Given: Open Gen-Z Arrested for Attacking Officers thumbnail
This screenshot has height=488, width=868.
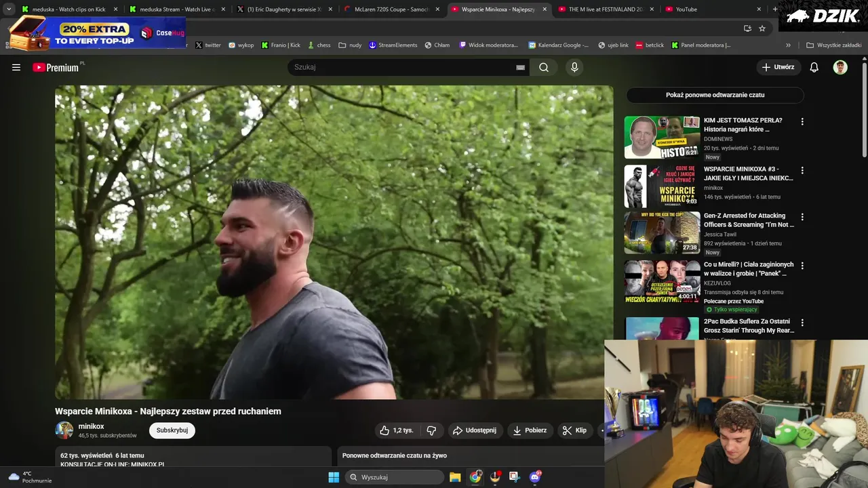Looking at the screenshot, I should pyautogui.click(x=662, y=232).
